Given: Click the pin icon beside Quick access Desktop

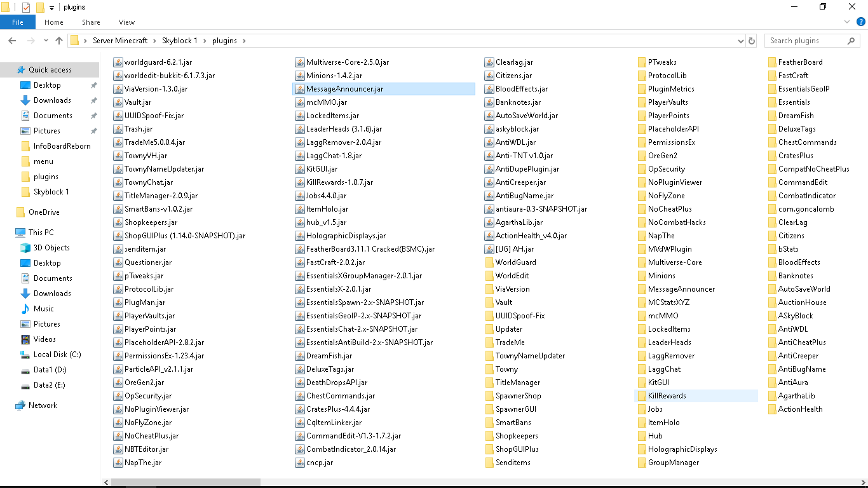Looking at the screenshot, I should 93,85.
